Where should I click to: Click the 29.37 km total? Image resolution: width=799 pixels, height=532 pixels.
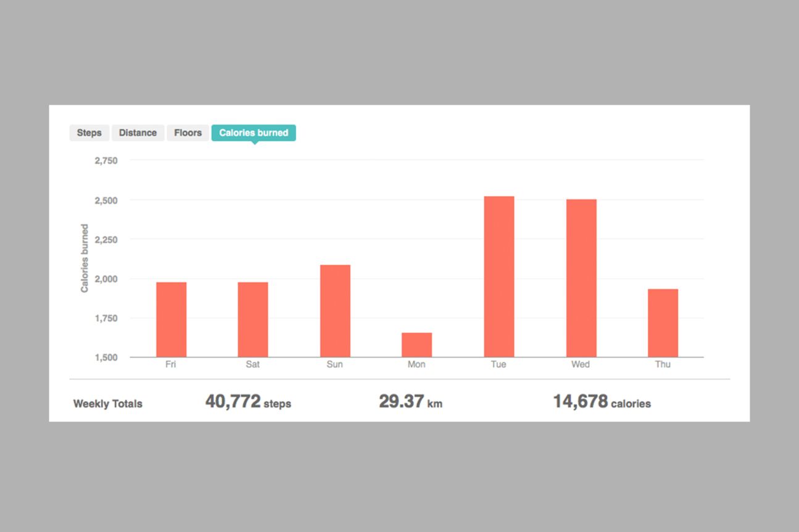pos(410,402)
